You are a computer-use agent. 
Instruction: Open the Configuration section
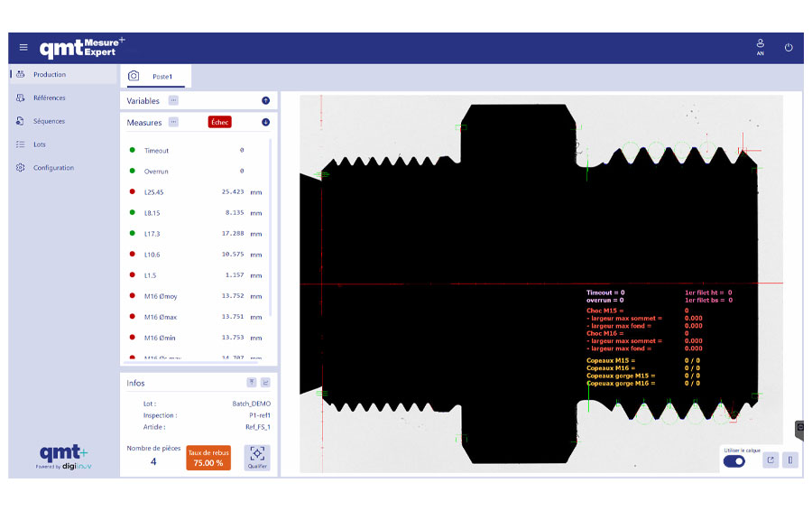tap(53, 168)
